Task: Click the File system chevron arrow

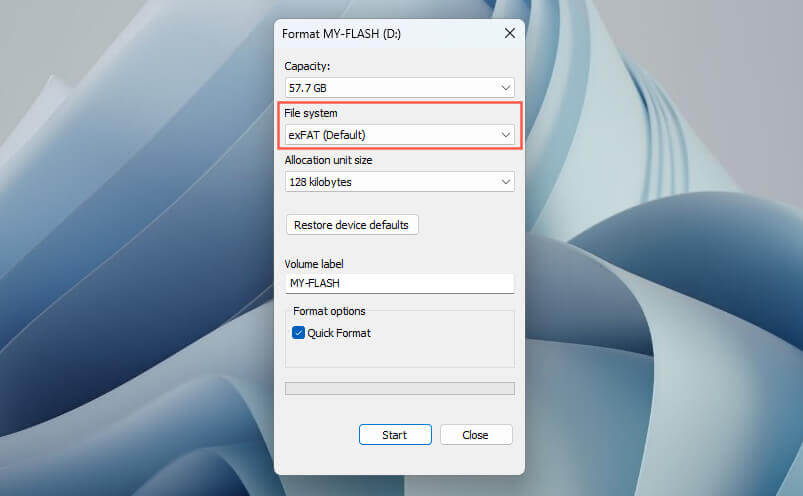Action: pos(505,135)
